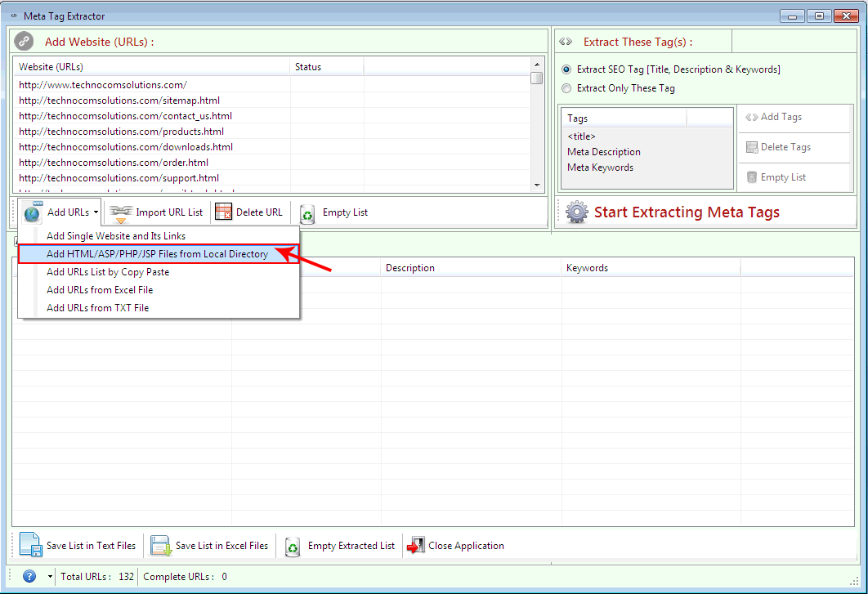
Task: Open the Add URLs dropdown arrow
Action: 96,212
